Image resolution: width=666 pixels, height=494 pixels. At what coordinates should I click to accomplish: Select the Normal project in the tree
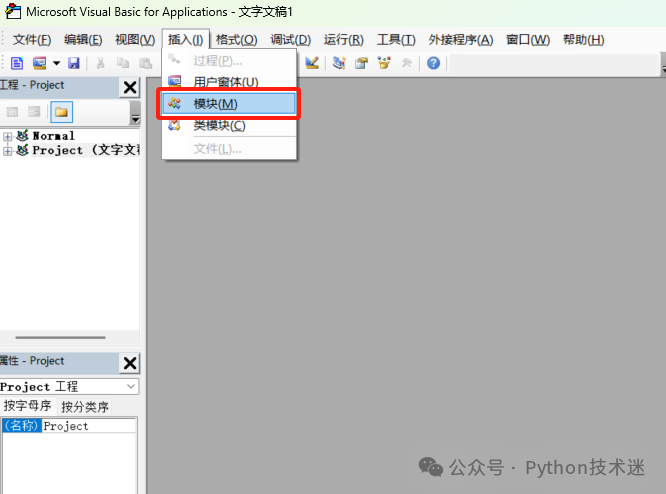pyautogui.click(x=54, y=136)
